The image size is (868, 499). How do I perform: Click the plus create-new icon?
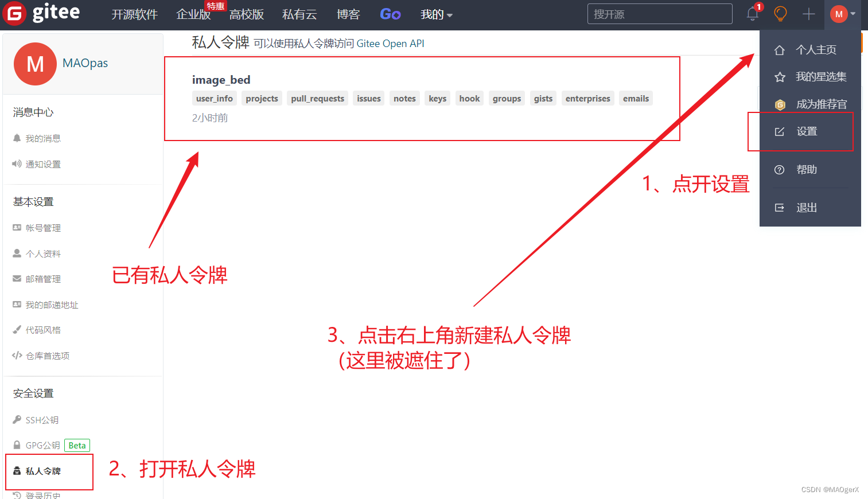point(808,14)
